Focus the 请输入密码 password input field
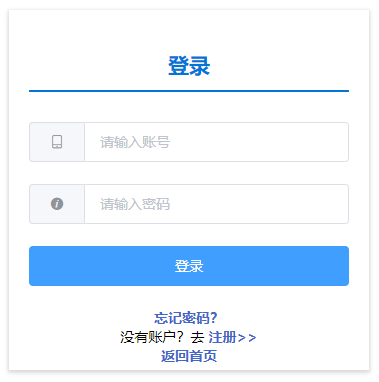379x382 pixels. point(217,204)
